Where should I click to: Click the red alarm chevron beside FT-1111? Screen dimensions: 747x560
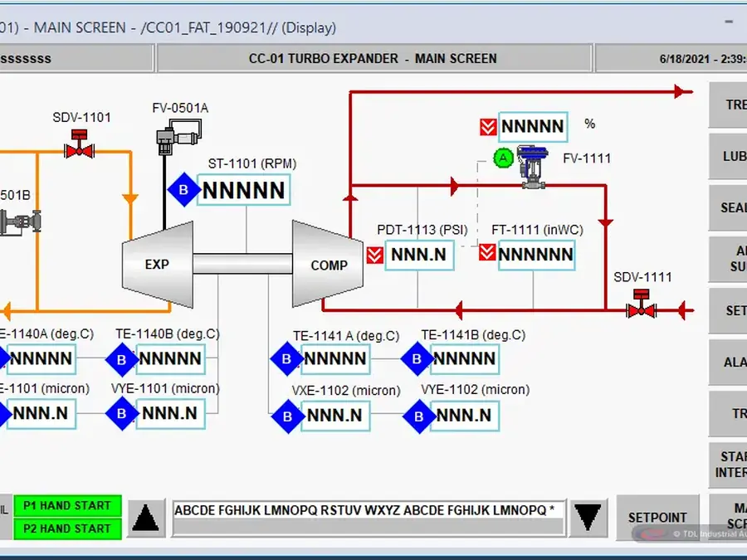[487, 252]
